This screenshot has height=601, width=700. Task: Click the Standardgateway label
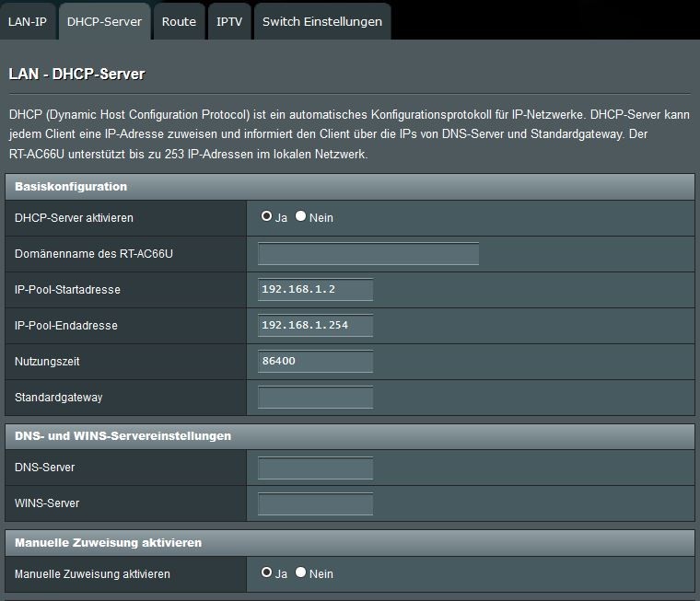coord(58,397)
